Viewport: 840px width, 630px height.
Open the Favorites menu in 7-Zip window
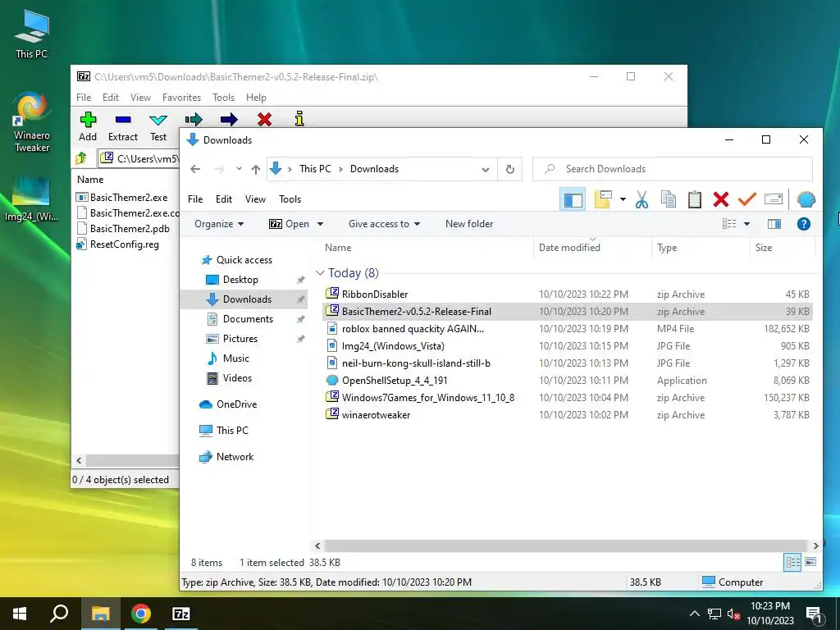coord(181,98)
